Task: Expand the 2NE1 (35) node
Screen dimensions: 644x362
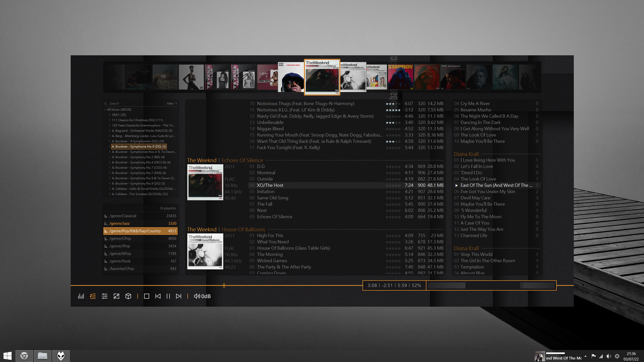Action: (x=110, y=115)
